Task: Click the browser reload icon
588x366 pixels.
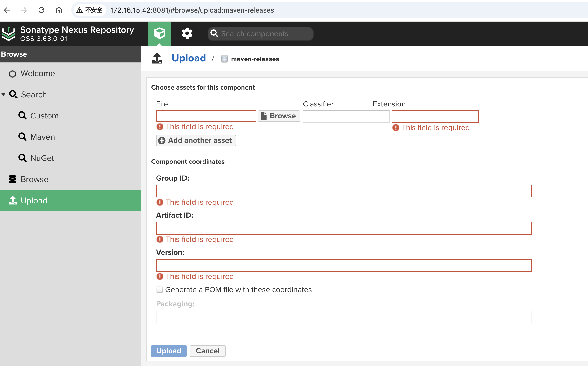Action: 41,10
